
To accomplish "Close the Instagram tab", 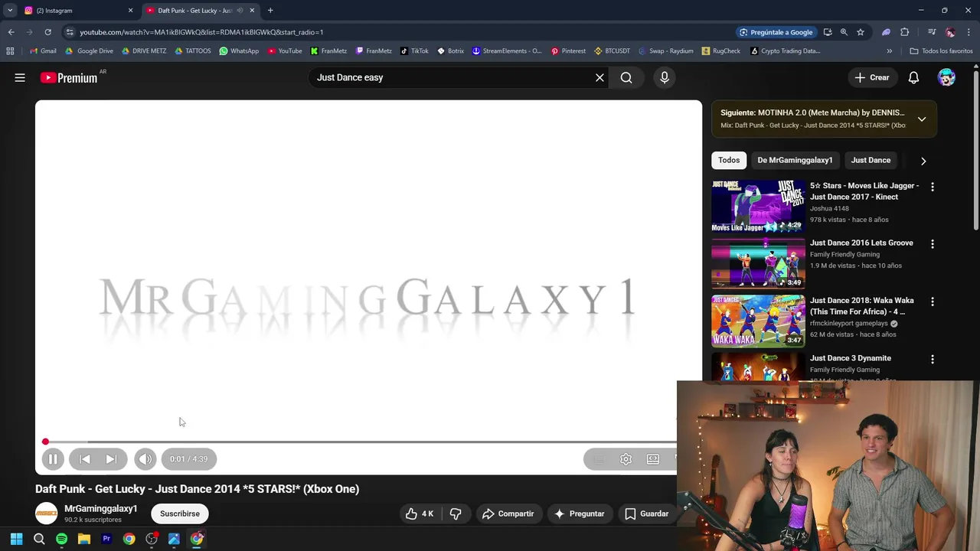I will click(130, 11).
